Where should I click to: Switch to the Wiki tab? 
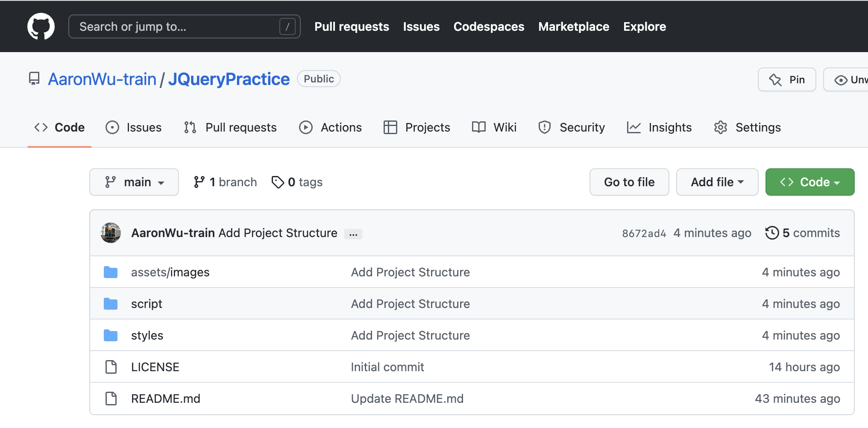point(494,127)
